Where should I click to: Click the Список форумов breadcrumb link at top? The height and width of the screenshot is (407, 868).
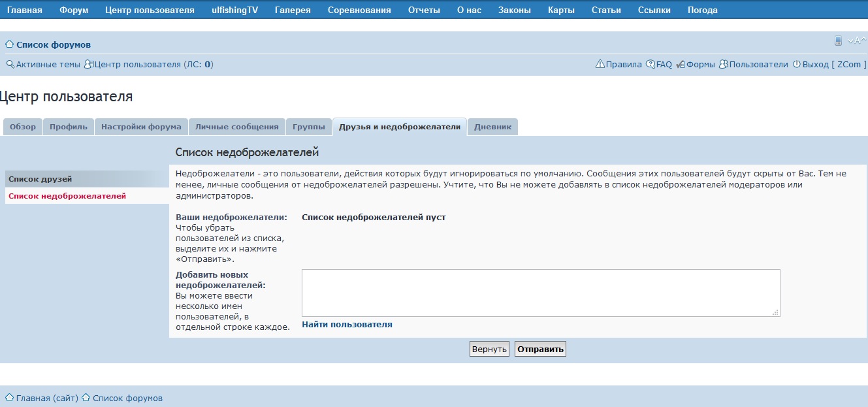(x=54, y=45)
